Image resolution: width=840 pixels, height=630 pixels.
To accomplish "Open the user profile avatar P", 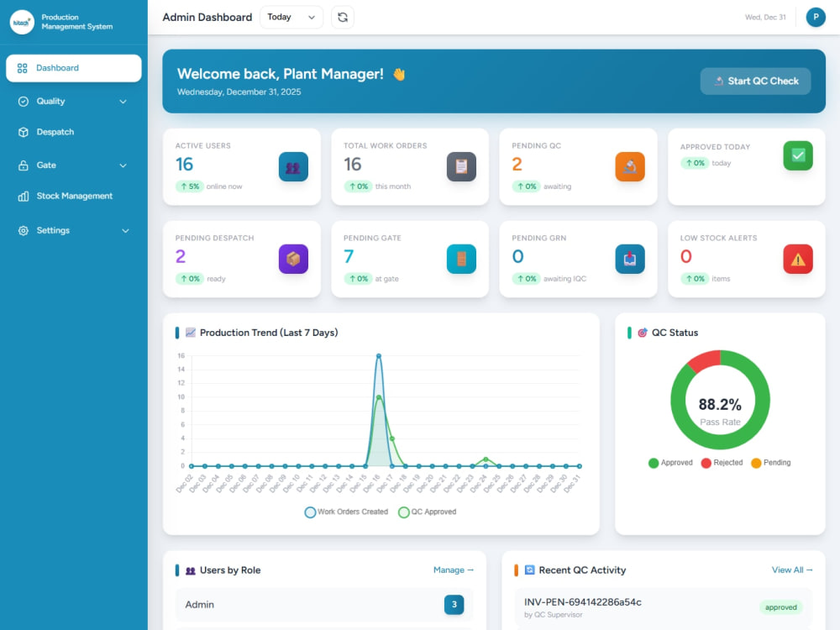I will [816, 17].
